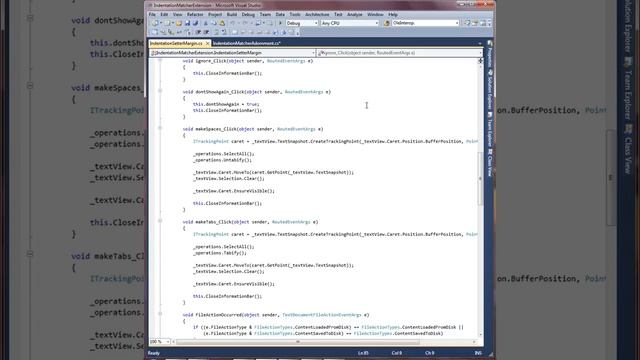Open the Any CPU platform dropdown
Image resolution: width=640 pixels, height=360 pixels.
377,23
